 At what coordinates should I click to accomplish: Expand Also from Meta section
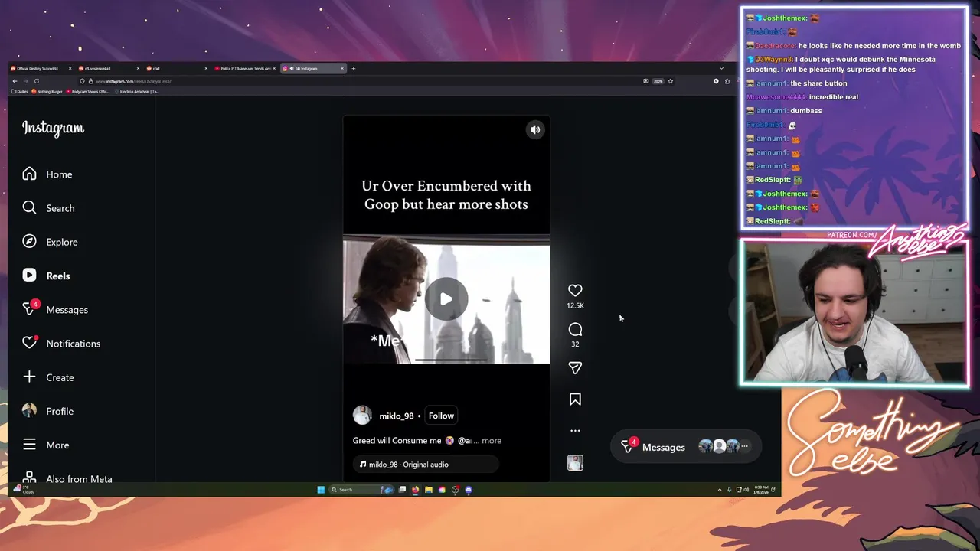(x=67, y=478)
